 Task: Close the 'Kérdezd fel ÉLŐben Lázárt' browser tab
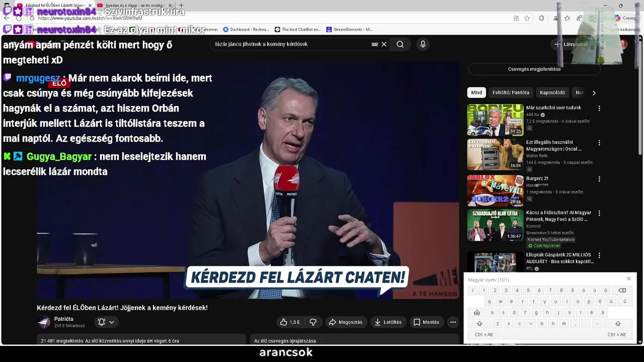pos(90,6)
